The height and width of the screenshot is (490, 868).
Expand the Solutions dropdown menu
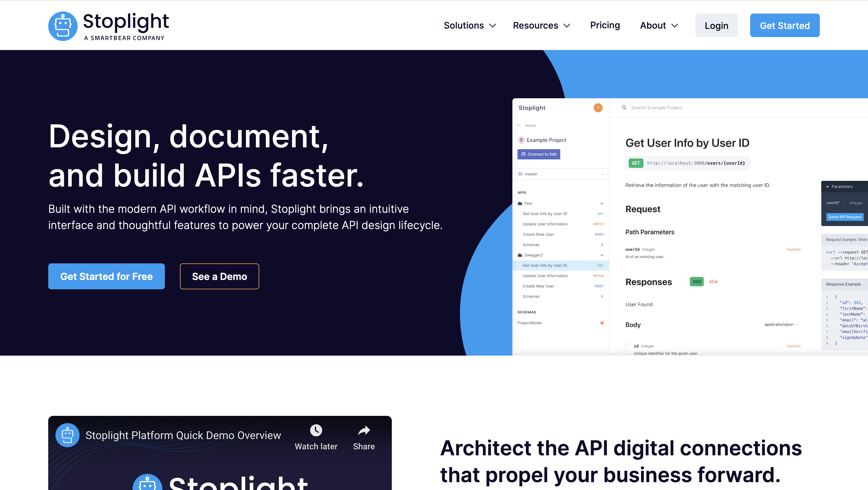[x=469, y=25]
